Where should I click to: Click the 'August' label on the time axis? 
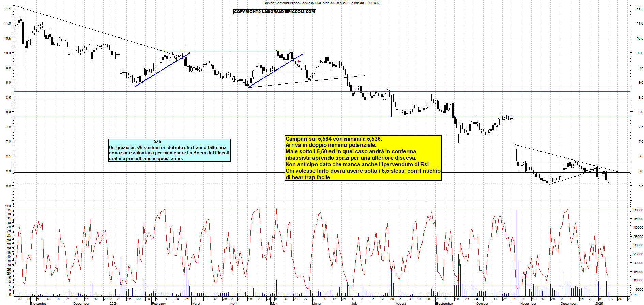click(401, 303)
